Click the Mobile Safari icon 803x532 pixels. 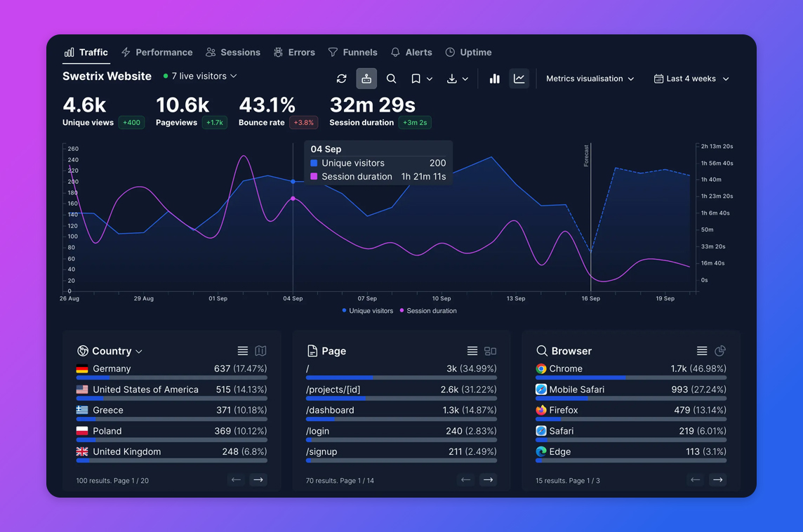coord(541,389)
